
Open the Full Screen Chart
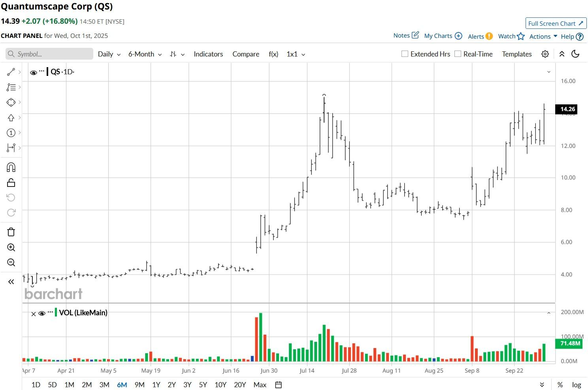(x=556, y=23)
